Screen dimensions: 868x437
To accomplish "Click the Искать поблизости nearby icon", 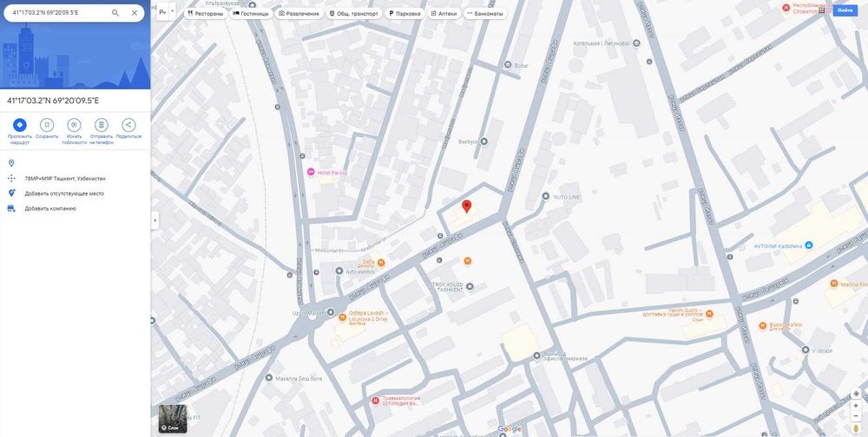I will [x=74, y=125].
